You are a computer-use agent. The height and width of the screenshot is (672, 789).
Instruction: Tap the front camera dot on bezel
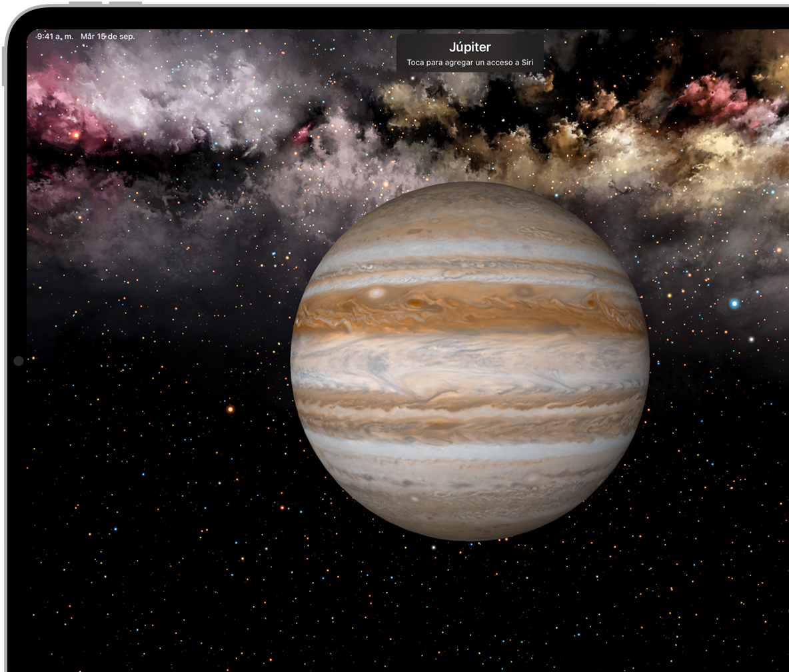tap(18, 361)
